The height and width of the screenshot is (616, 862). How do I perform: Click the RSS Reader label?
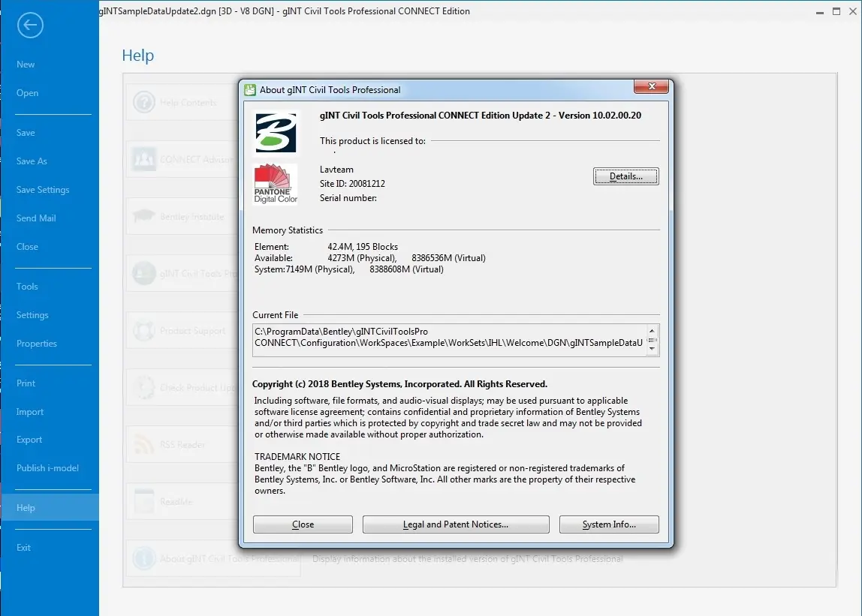182,444
